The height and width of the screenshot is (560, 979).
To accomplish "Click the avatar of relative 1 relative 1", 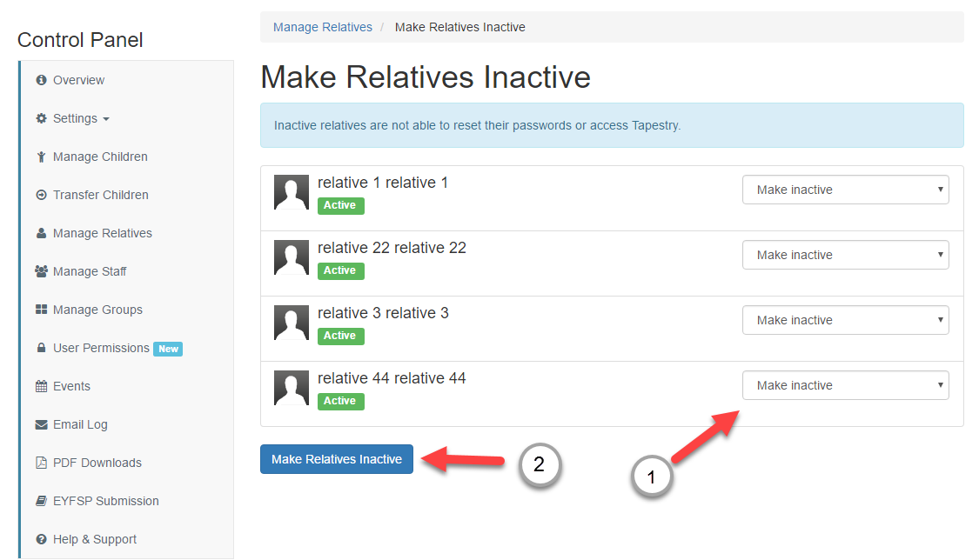I will pyautogui.click(x=292, y=192).
